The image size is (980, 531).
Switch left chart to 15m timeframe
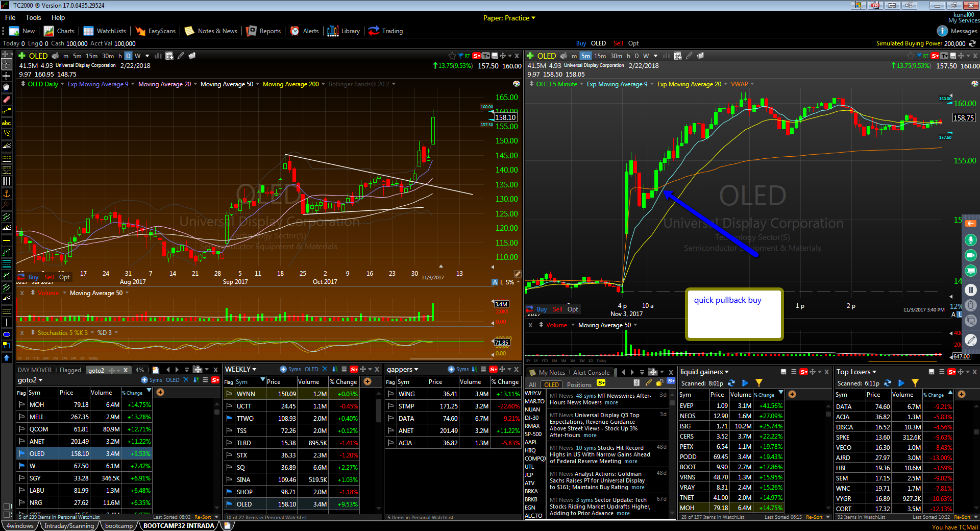click(x=91, y=56)
